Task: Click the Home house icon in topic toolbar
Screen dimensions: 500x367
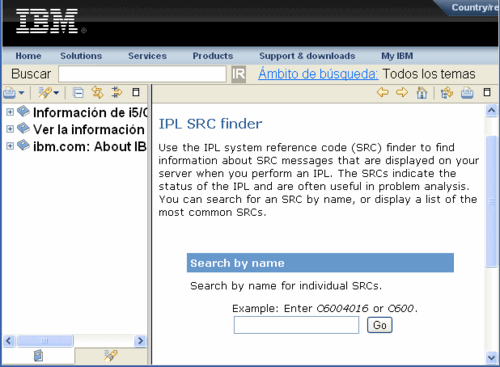Action: click(x=422, y=93)
